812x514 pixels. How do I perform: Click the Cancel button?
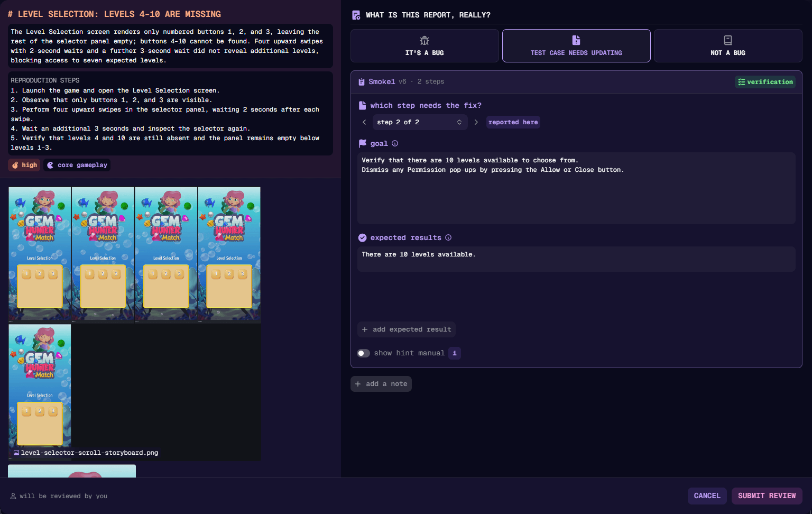coord(707,496)
